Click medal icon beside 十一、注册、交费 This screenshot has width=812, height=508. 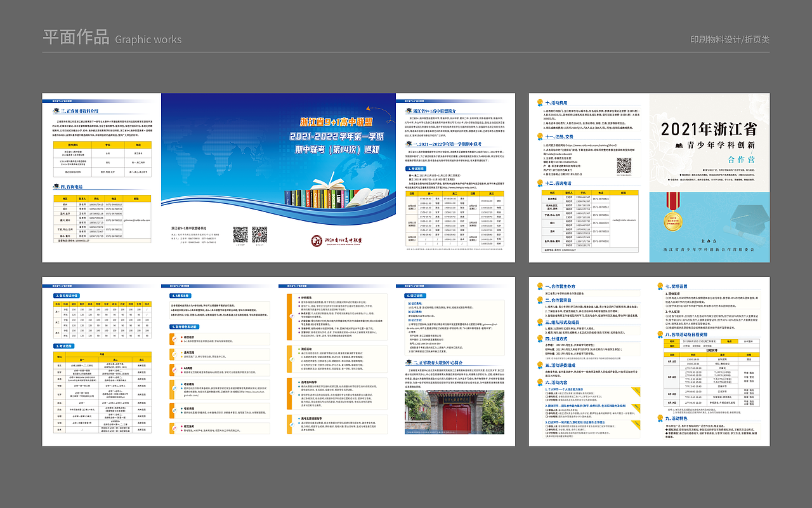pos(540,136)
